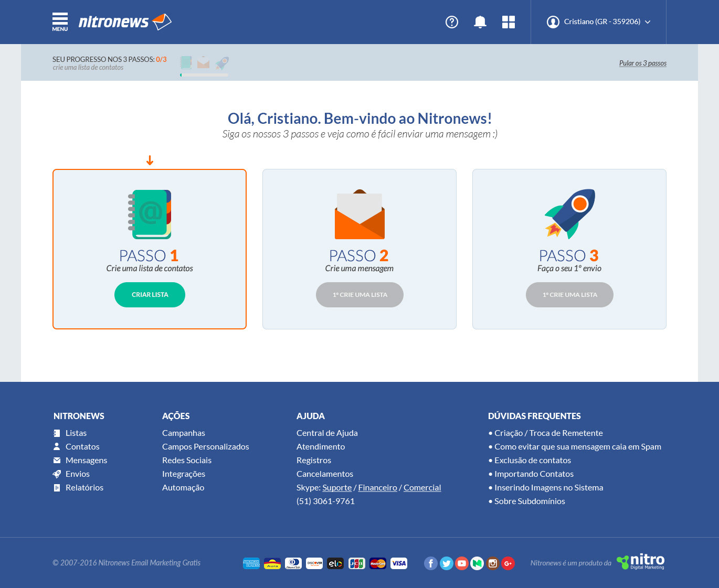Click the Envios rocket icon
719x588 pixels.
[x=57, y=474]
